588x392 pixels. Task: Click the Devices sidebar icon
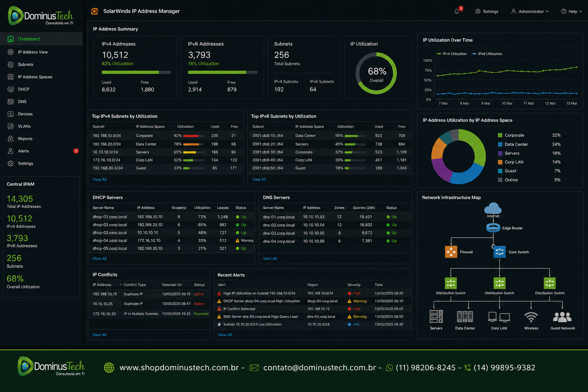11,114
